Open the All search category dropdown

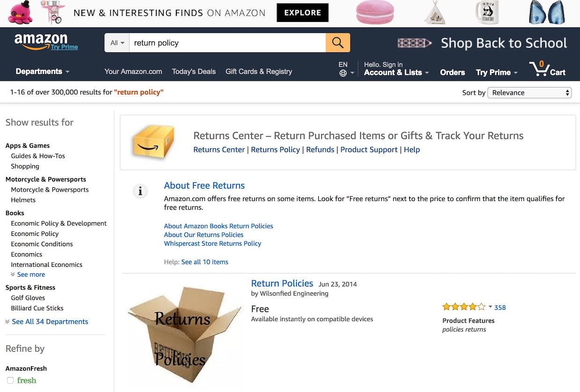pyautogui.click(x=117, y=43)
